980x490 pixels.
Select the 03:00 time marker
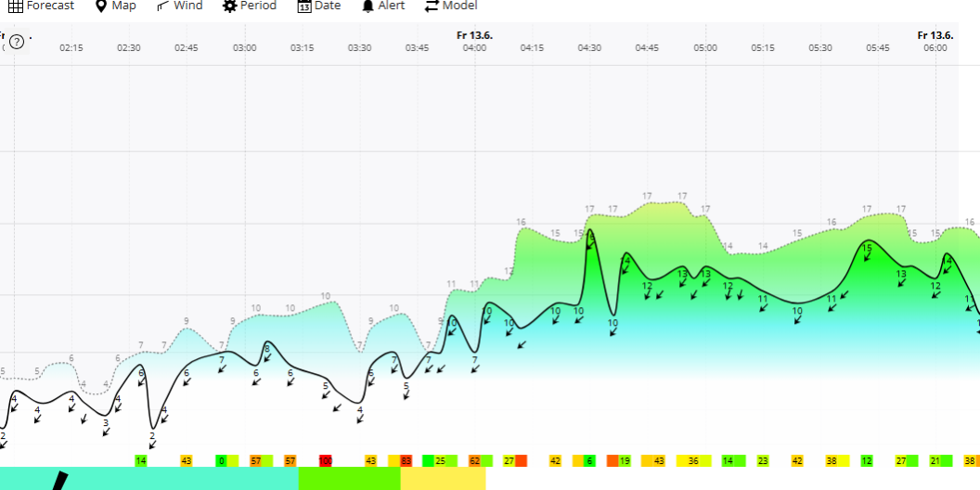click(244, 47)
